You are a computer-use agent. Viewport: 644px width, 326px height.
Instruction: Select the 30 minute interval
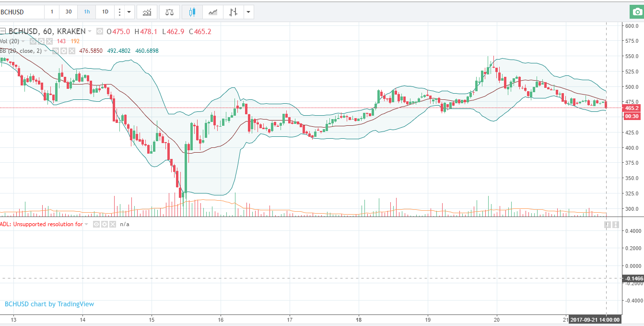[x=69, y=12]
